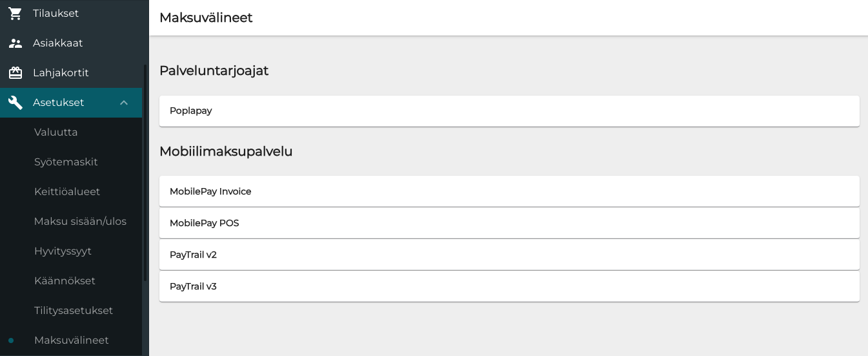
Task: Open Tilitysasetukset settings page
Action: pyautogui.click(x=74, y=311)
